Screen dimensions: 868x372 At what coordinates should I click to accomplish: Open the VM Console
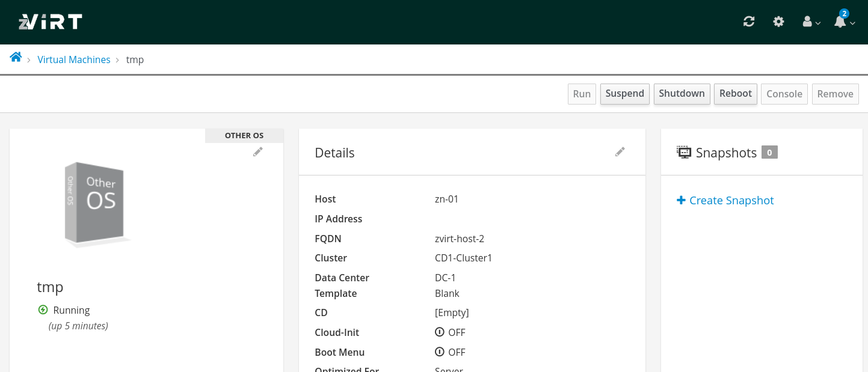click(x=784, y=94)
